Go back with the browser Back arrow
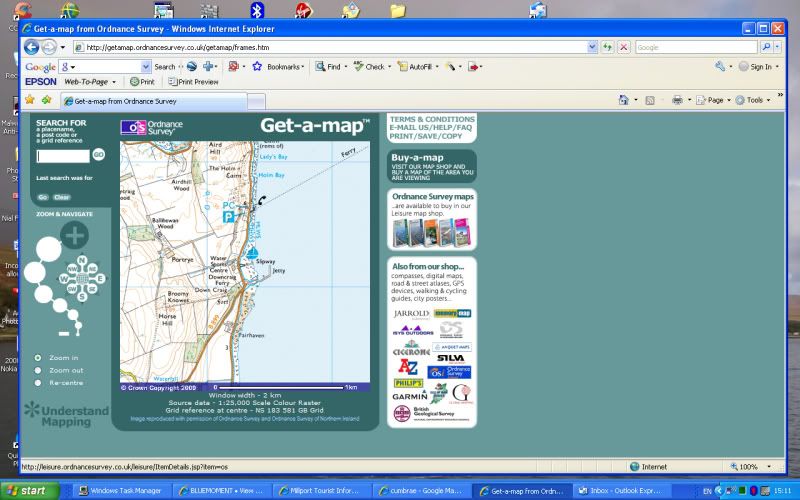 (x=31, y=47)
